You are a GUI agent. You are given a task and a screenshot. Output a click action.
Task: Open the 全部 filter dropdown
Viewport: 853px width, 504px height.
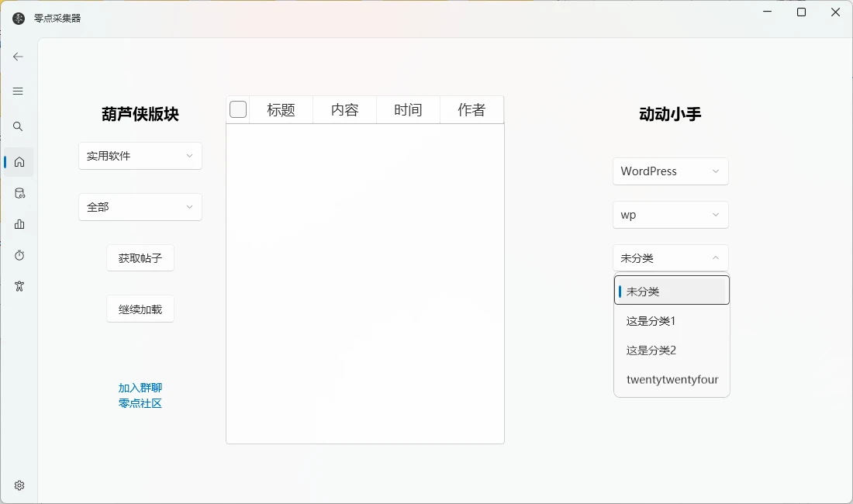(140, 207)
